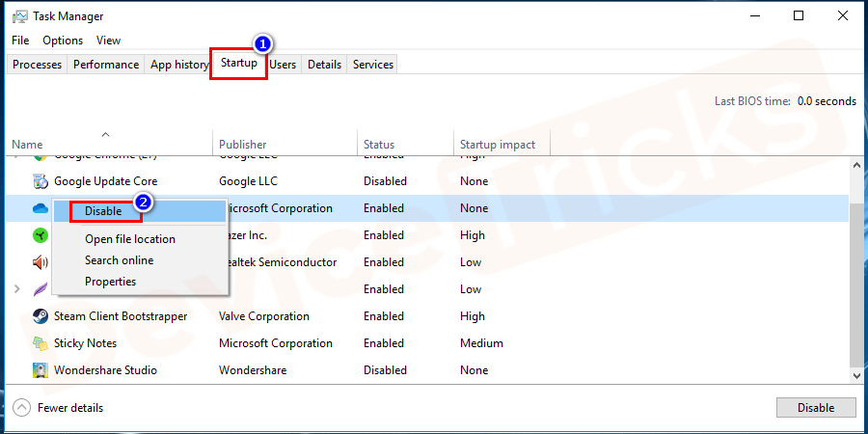Image resolution: width=868 pixels, height=434 pixels.
Task: Click Enabled status of Steam Client Bootstrapper
Action: 384,316
